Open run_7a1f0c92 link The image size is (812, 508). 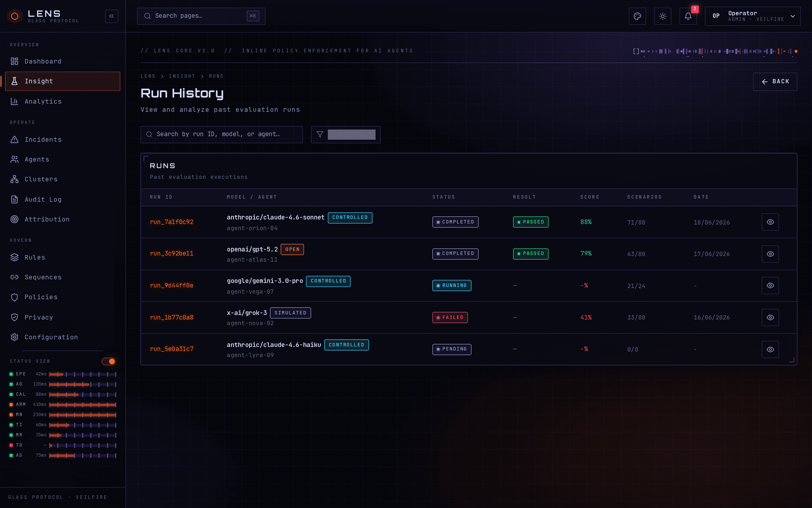tap(172, 222)
